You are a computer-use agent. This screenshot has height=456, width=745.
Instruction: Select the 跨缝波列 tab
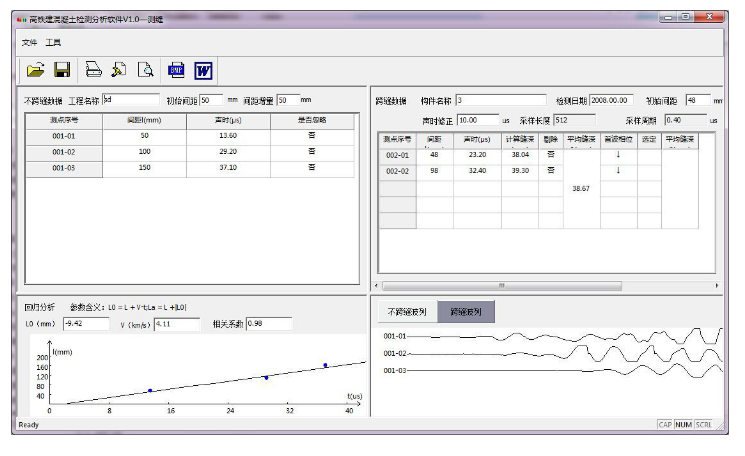[x=466, y=312]
